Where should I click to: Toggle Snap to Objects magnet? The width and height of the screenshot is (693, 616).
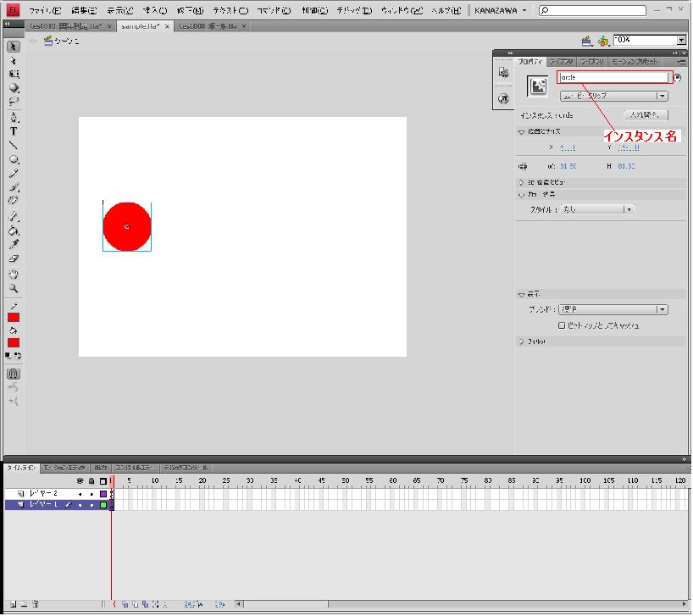[x=14, y=374]
